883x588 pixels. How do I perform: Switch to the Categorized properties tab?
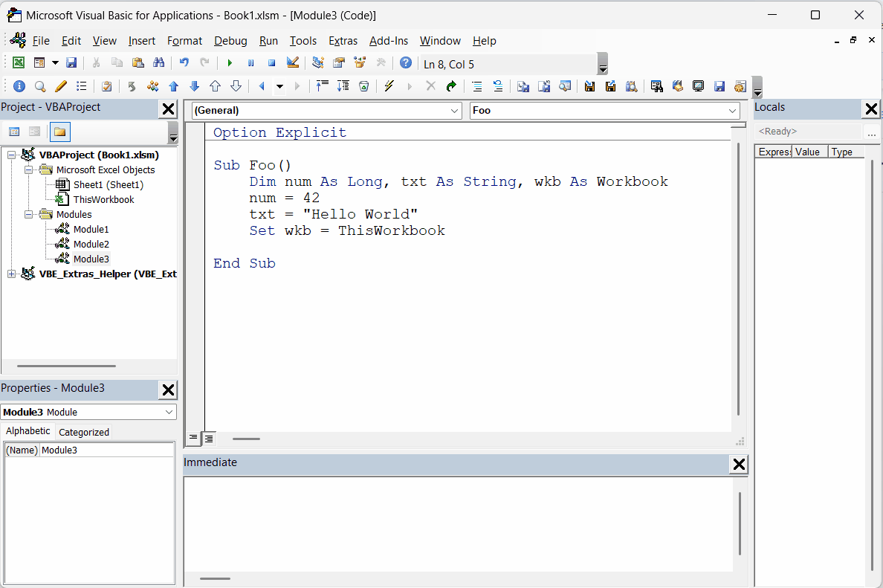coord(83,432)
